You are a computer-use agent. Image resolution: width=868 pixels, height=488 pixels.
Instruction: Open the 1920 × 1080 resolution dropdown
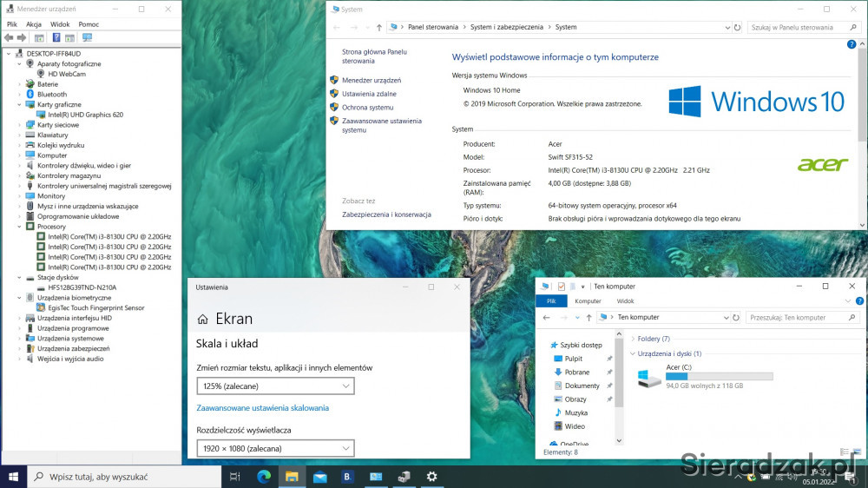click(x=275, y=448)
